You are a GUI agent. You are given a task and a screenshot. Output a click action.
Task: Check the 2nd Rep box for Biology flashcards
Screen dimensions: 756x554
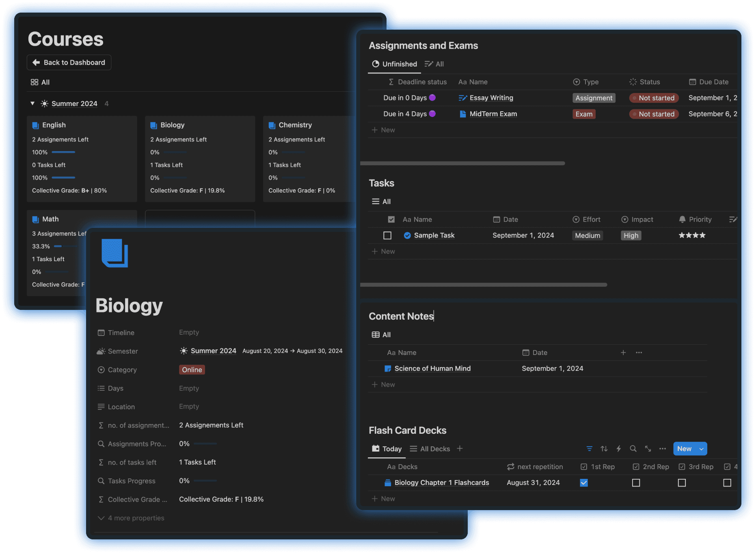point(636,483)
